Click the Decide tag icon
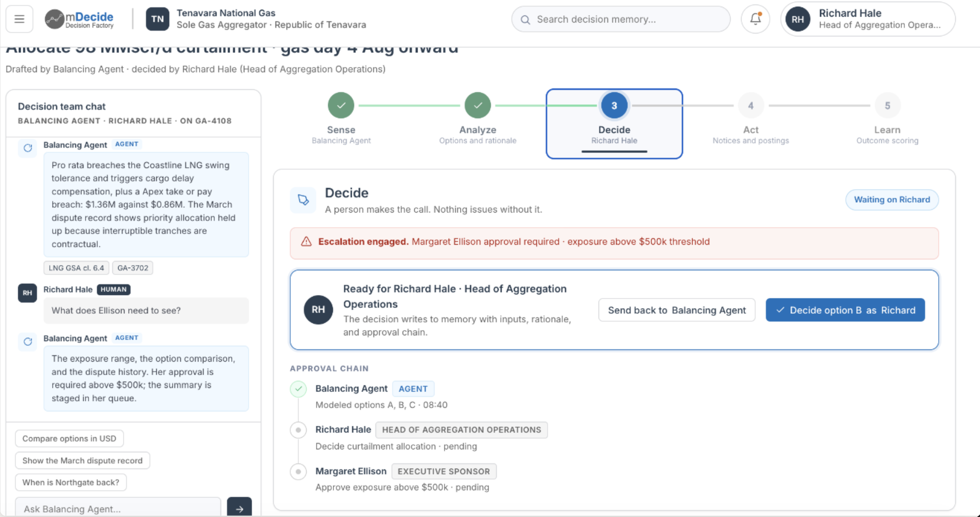980x517 pixels. [303, 200]
